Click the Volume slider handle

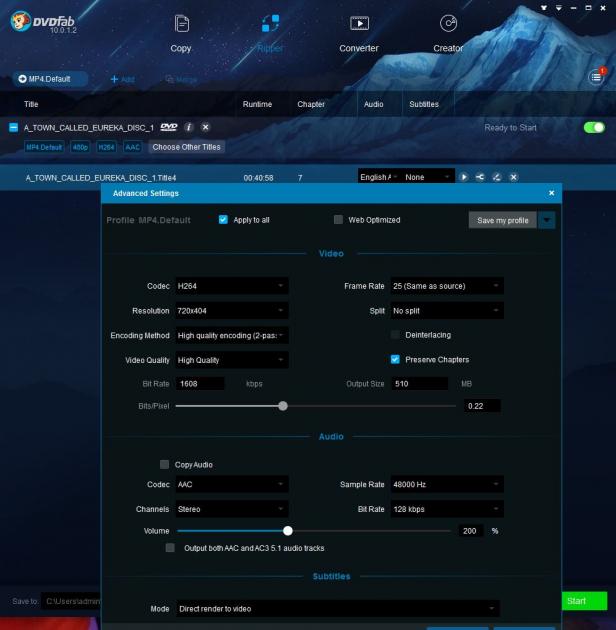288,531
